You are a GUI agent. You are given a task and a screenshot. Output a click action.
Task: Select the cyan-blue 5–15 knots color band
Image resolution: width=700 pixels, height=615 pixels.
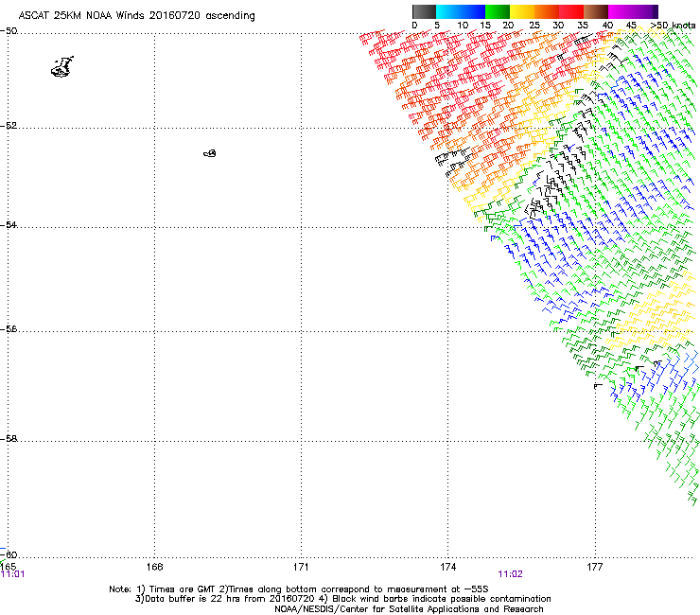tap(461, 11)
